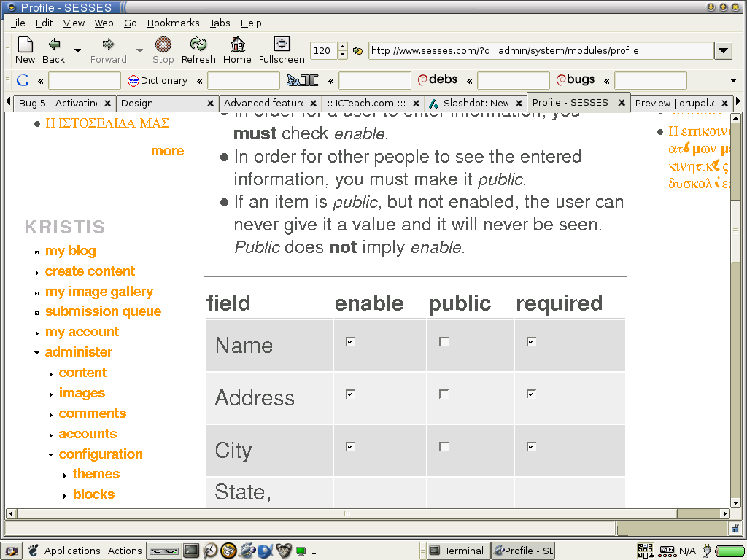This screenshot has height=560, width=747.
Task: Switch to the Slashdot tab
Action: pos(476,103)
